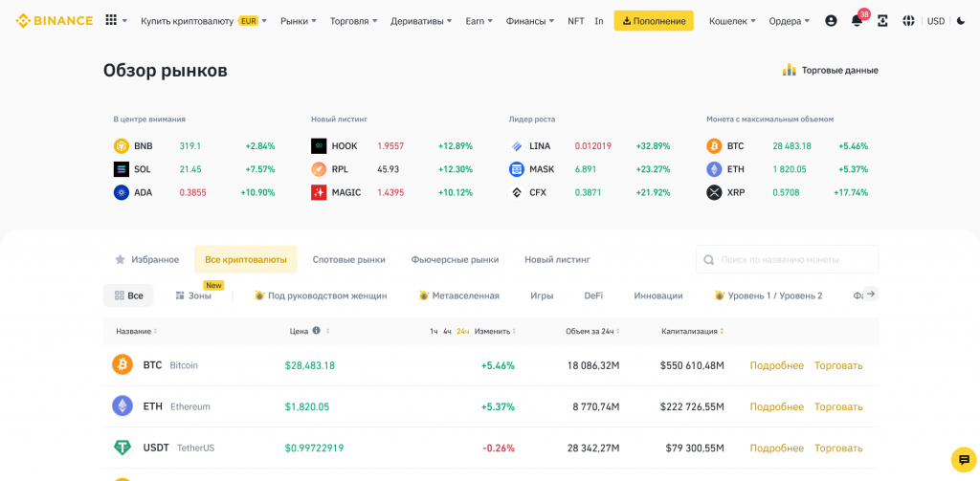Viewport: 980px width, 481px height.
Task: Expand the Кошелек dropdown
Action: 732,21
